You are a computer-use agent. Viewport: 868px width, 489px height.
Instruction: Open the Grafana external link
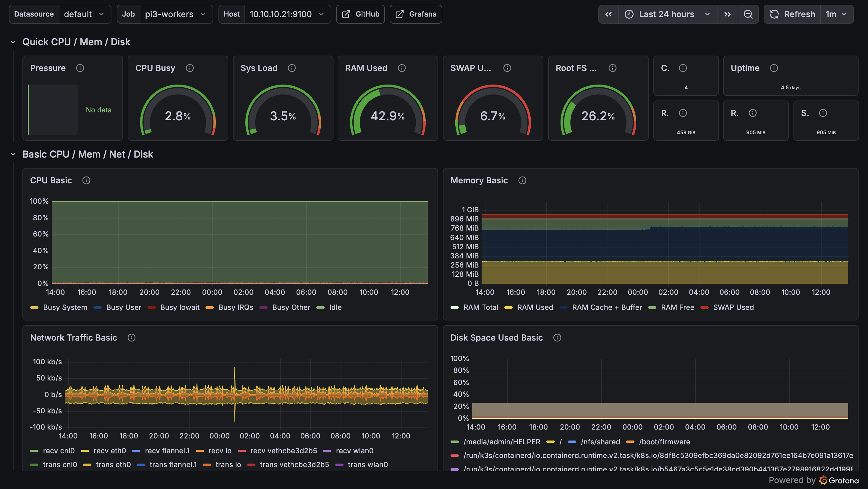[416, 14]
